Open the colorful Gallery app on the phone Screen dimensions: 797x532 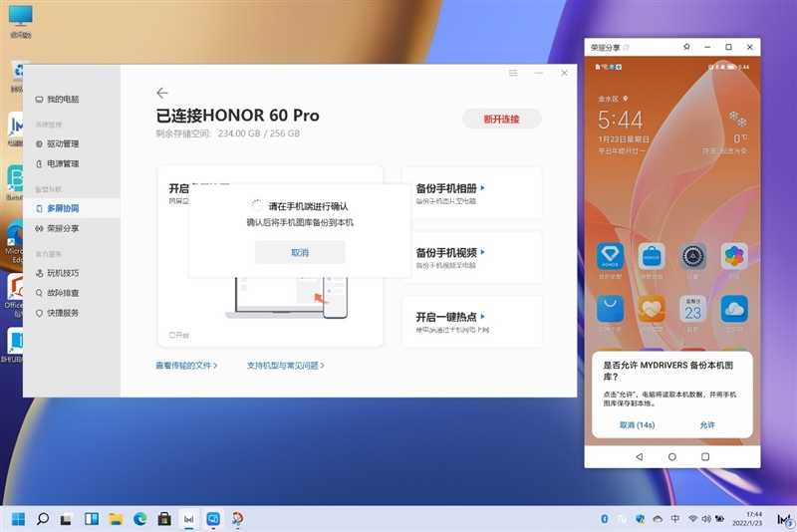[x=734, y=257]
